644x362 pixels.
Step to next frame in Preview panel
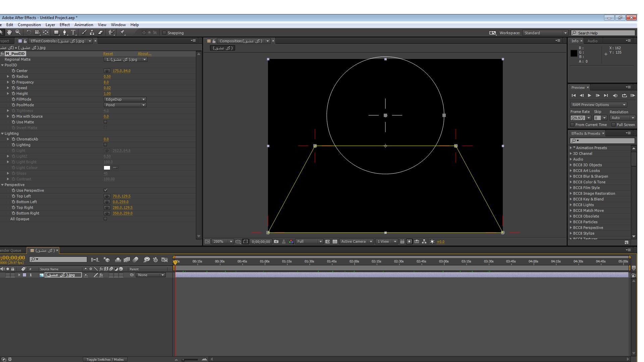[598, 96]
